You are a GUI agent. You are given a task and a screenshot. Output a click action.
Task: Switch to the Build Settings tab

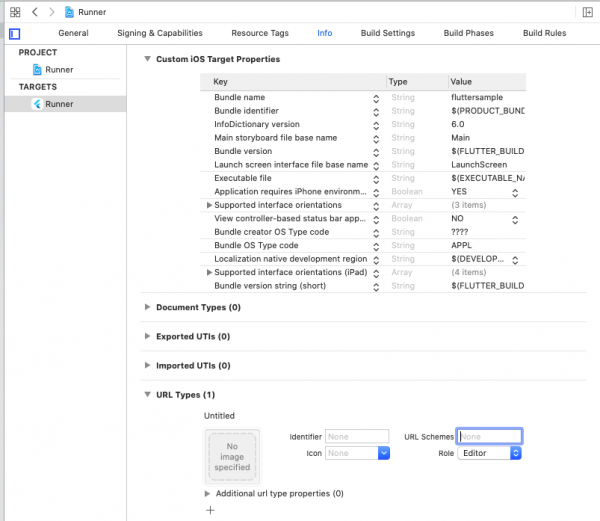tap(385, 33)
